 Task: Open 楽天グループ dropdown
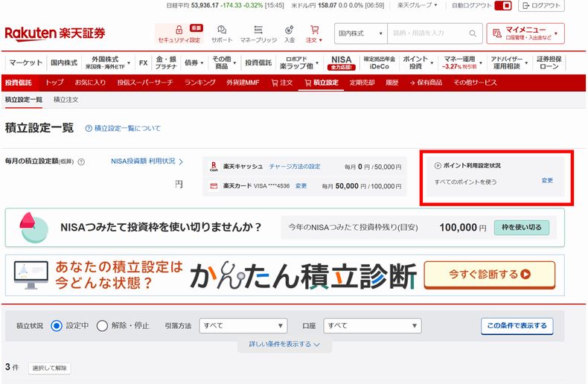click(417, 5)
